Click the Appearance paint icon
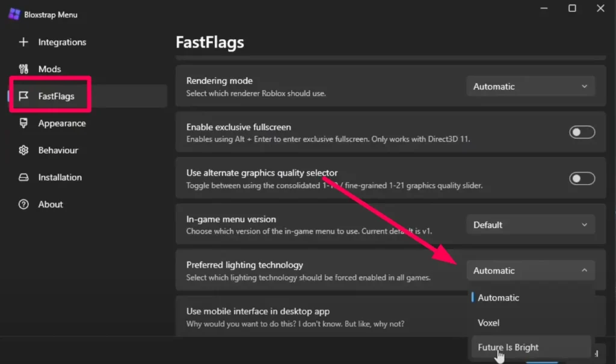 point(24,123)
